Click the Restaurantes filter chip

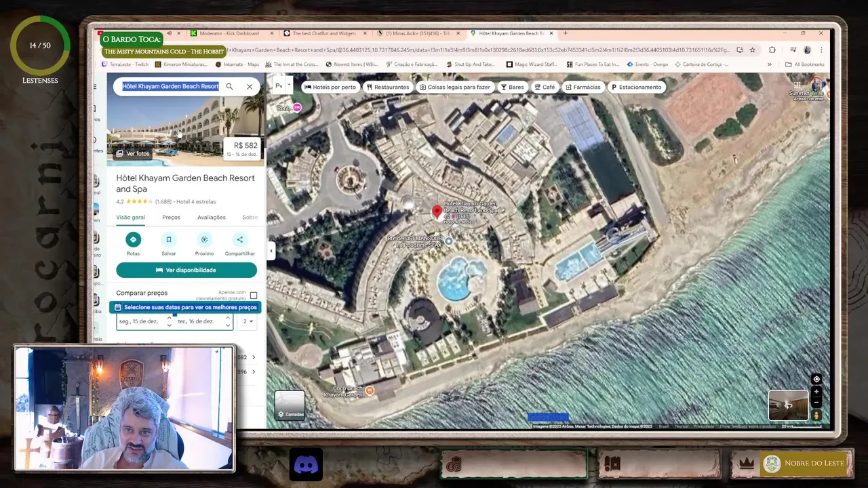388,87
